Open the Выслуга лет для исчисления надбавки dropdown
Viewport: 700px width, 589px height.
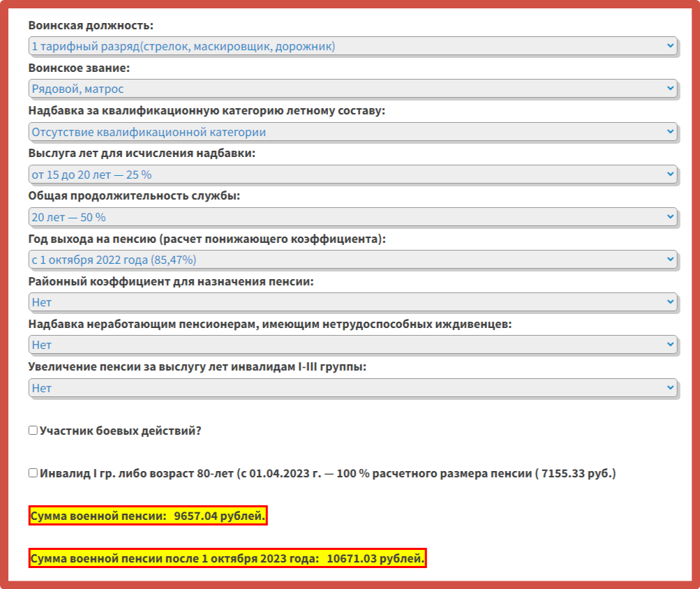pos(352,174)
